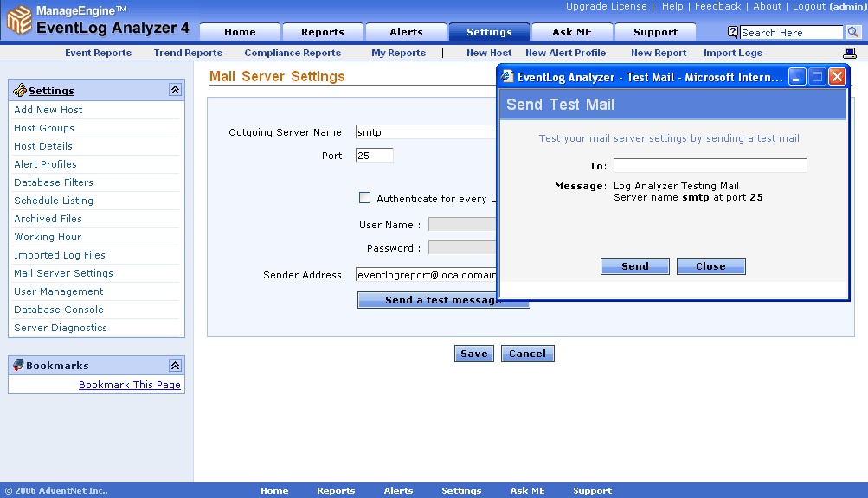The image size is (868, 498).
Task: Click the Internet Explorer icon in popup title
Action: click(507, 76)
